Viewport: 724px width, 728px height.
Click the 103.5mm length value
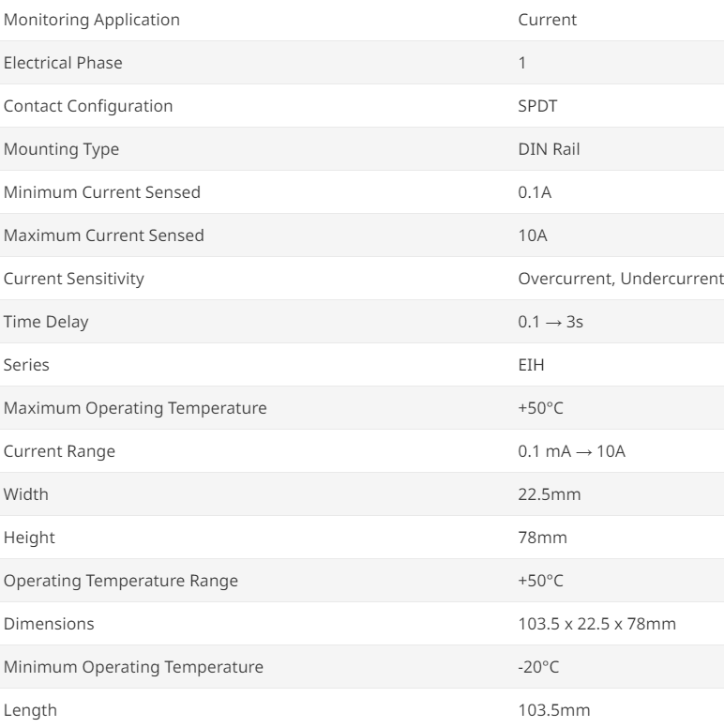coord(554,710)
